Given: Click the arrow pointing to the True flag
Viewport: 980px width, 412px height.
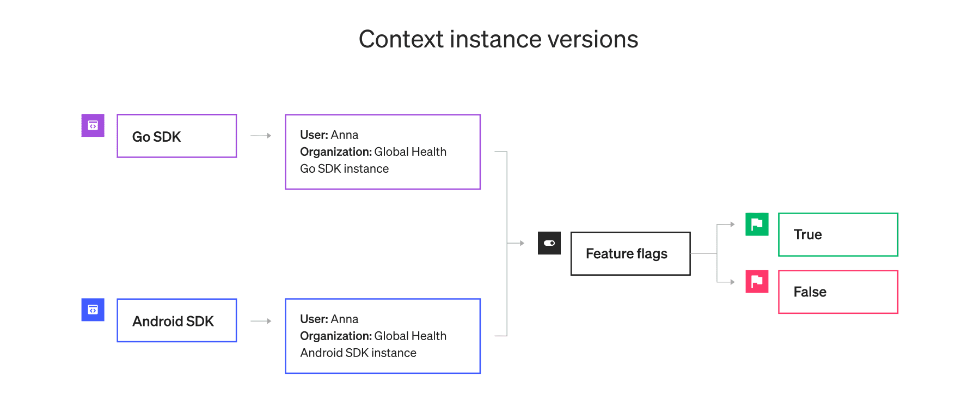Looking at the screenshot, I should (726, 224).
